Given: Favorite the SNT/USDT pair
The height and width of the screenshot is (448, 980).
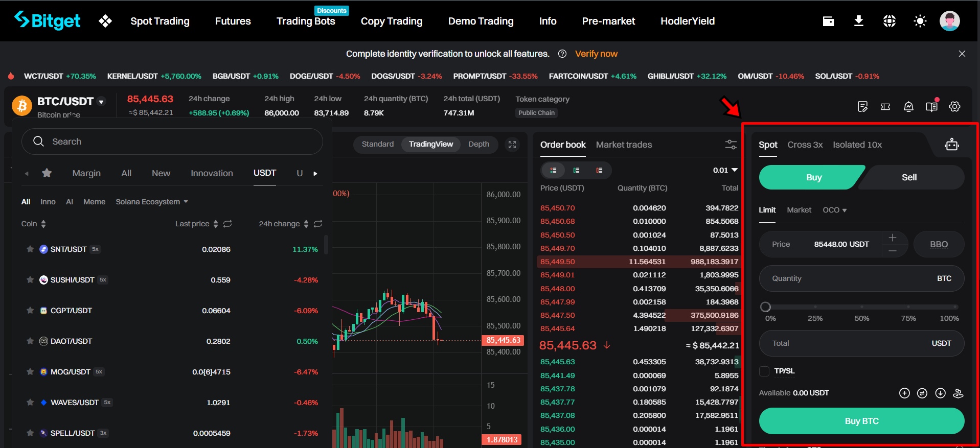Looking at the screenshot, I should tap(30, 249).
